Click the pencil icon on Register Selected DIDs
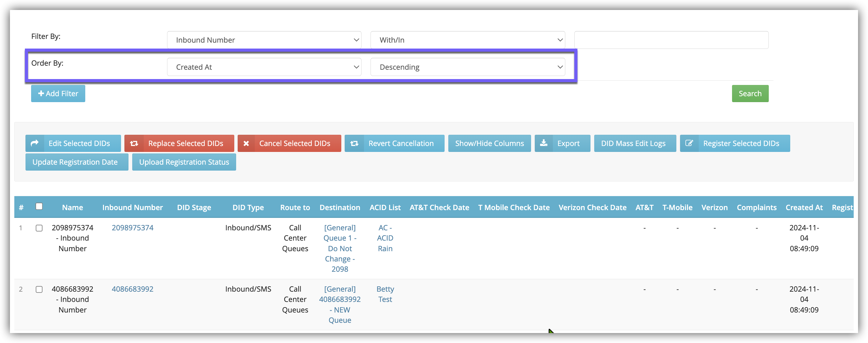Viewport: 868px width, 343px height. (x=689, y=143)
